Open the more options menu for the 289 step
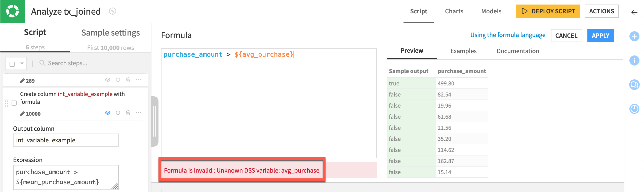The image size is (644, 192). tap(139, 80)
